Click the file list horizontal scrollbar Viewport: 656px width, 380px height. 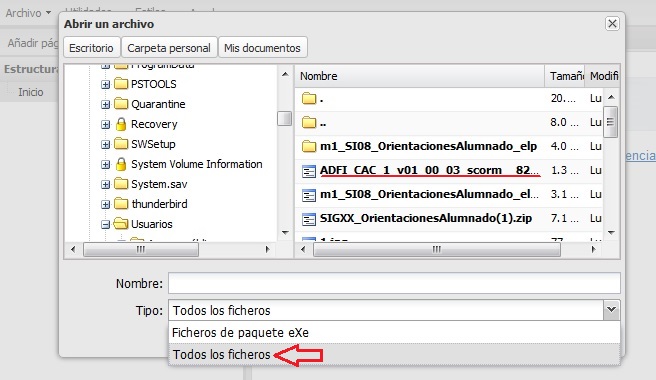[437, 250]
